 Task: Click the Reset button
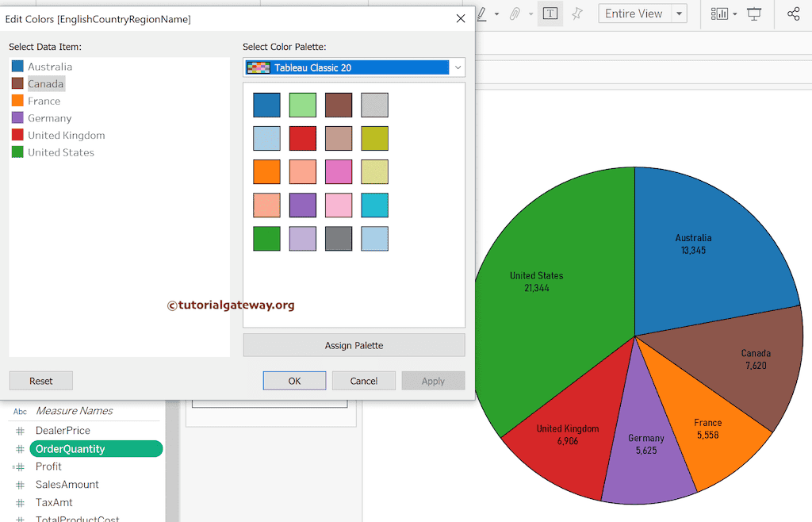[x=41, y=381]
